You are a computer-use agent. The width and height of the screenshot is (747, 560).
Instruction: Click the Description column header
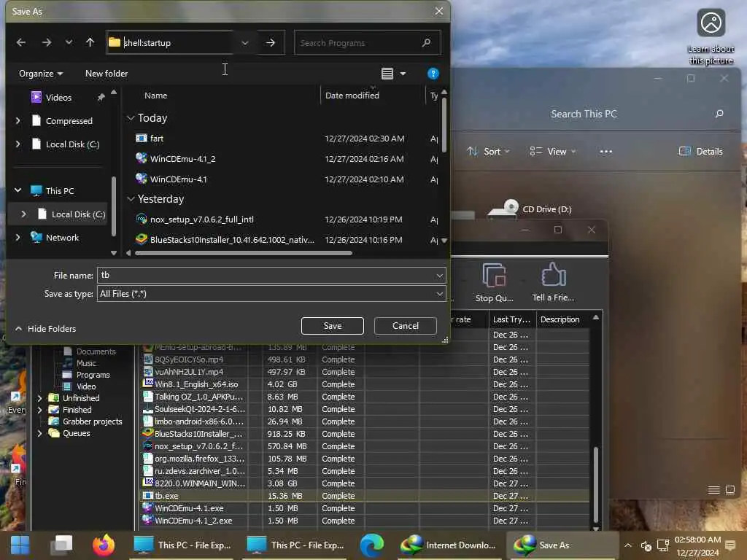pos(560,319)
